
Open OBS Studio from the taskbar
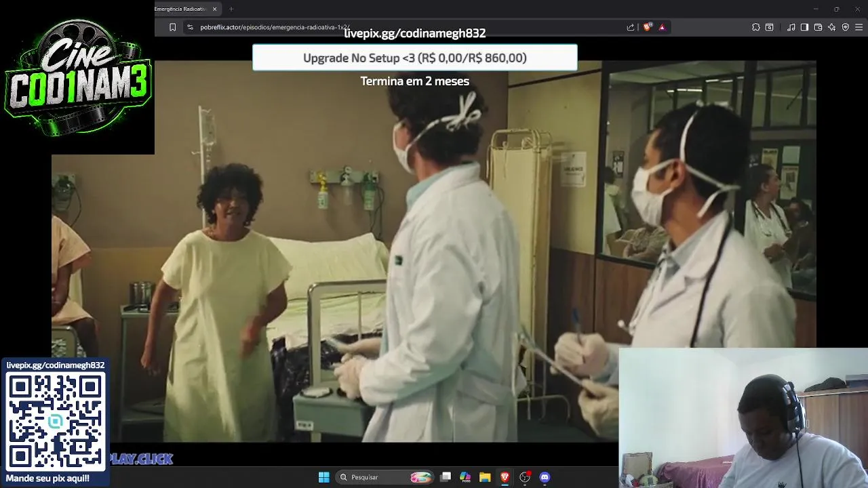pos(524,477)
